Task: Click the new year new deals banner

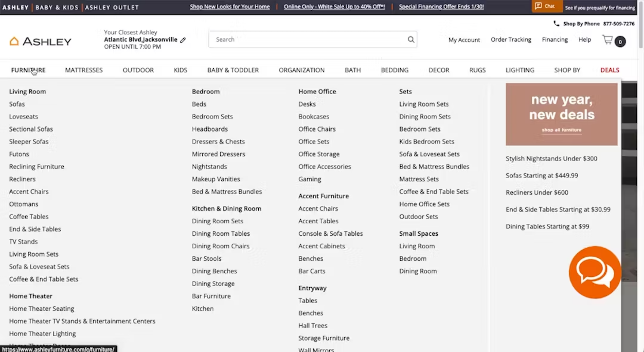Action: click(x=561, y=114)
